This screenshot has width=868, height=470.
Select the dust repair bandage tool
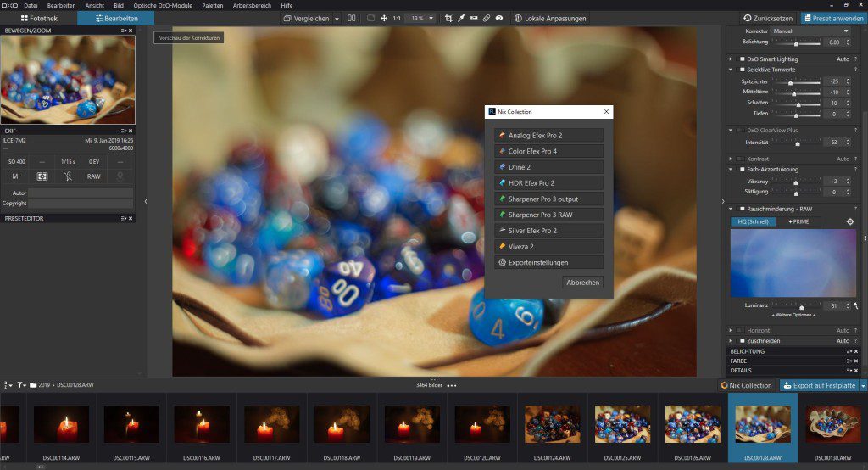[x=487, y=19]
